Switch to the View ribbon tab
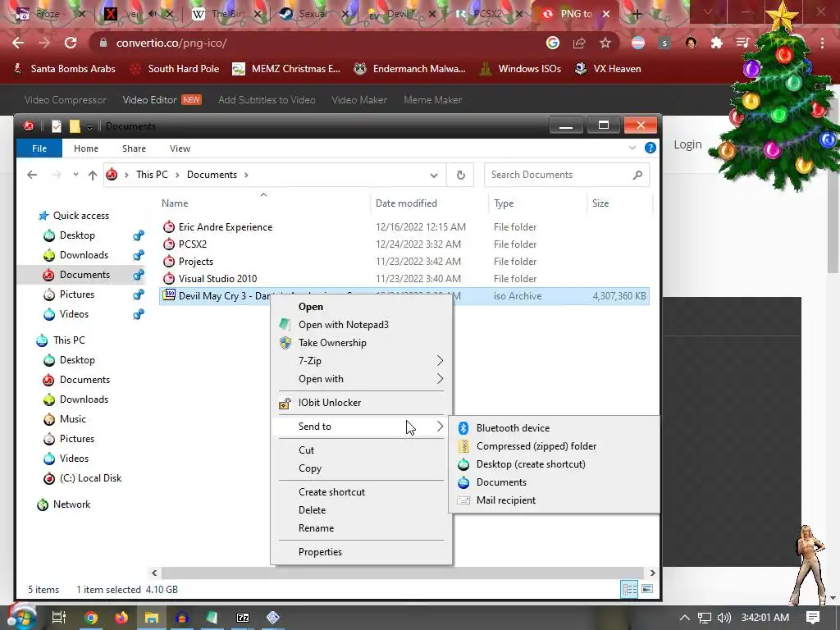 tap(180, 148)
